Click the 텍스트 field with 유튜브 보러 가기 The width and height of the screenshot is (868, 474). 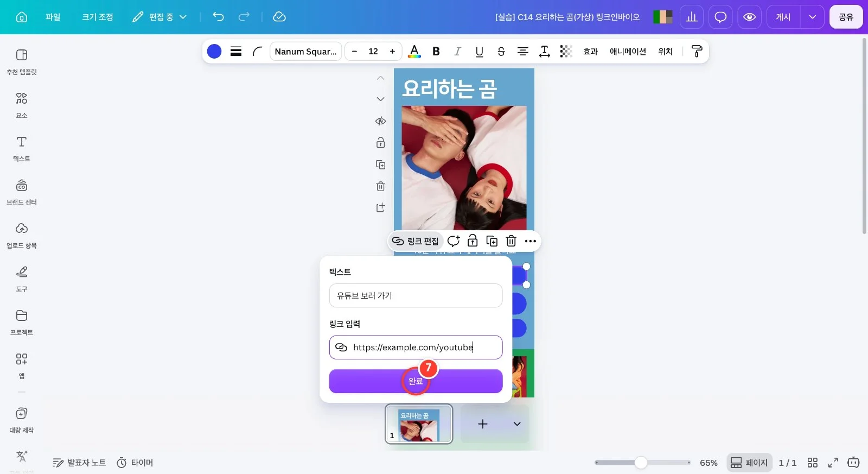click(416, 295)
